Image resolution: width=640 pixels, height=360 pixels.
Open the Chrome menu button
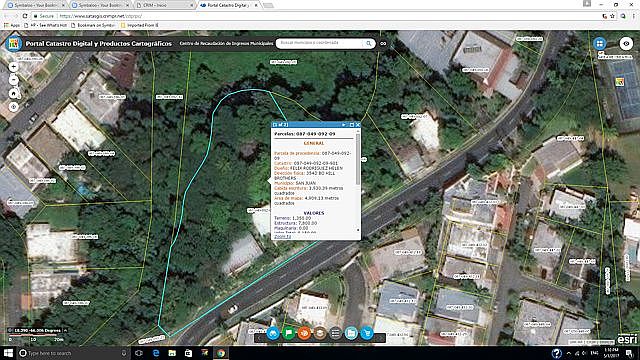click(633, 16)
